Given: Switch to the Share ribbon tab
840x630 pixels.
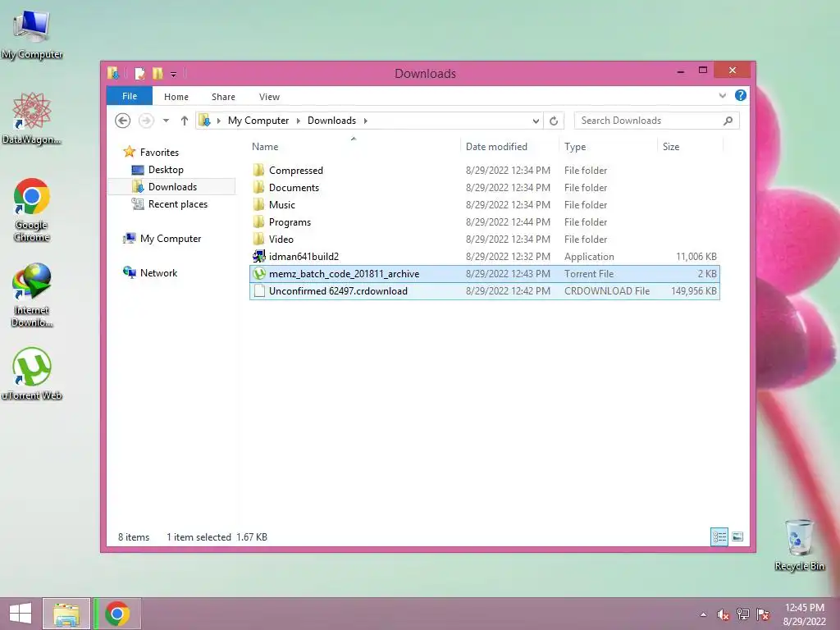Looking at the screenshot, I should pos(223,97).
